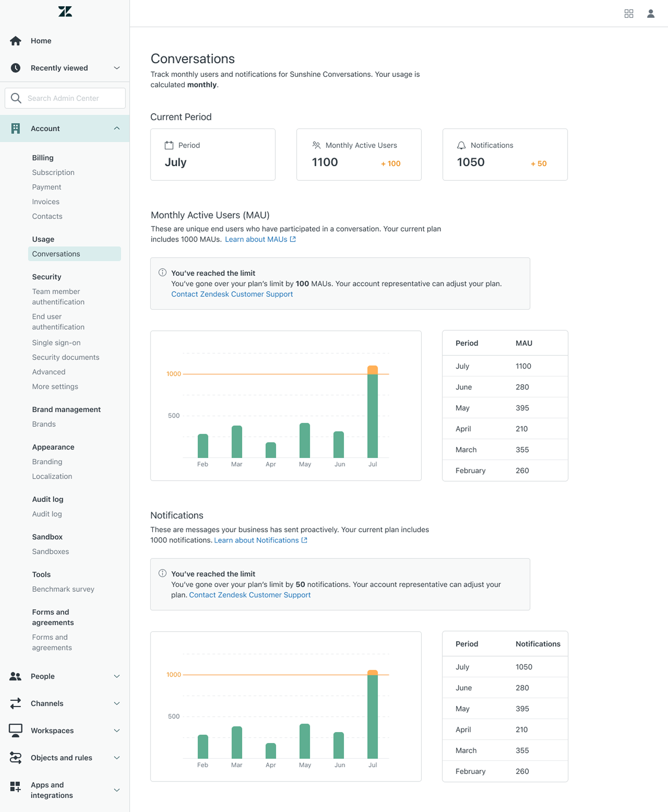Click the People group icon

tap(16, 676)
